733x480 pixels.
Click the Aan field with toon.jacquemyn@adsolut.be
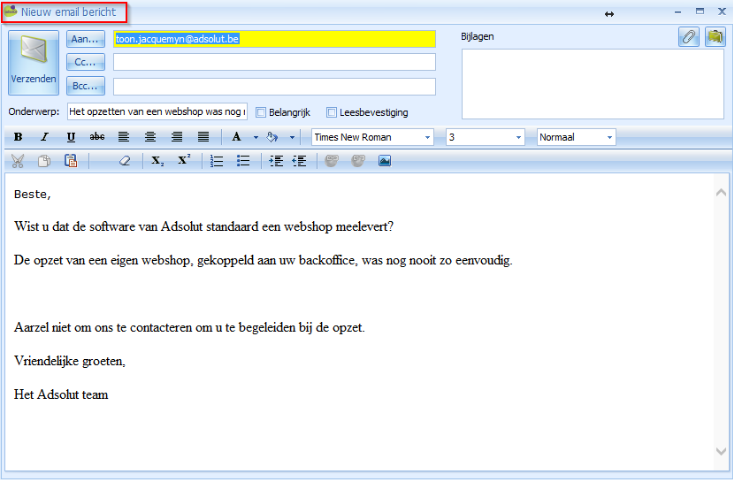[274, 39]
